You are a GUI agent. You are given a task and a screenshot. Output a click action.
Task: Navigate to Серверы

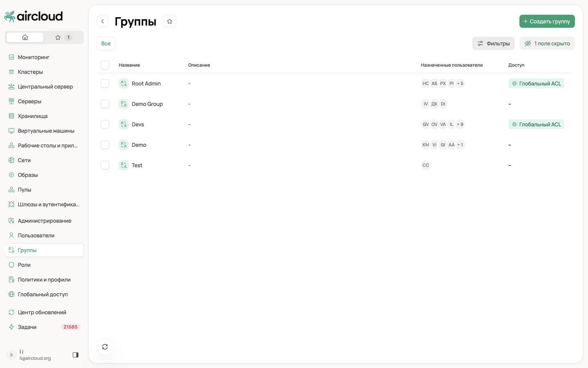tap(44, 101)
